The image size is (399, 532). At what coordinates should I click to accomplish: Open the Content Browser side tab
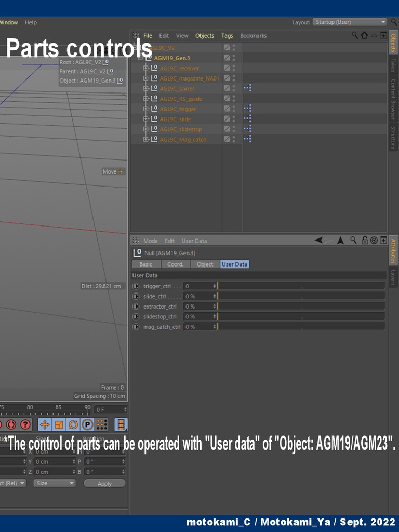click(393, 99)
